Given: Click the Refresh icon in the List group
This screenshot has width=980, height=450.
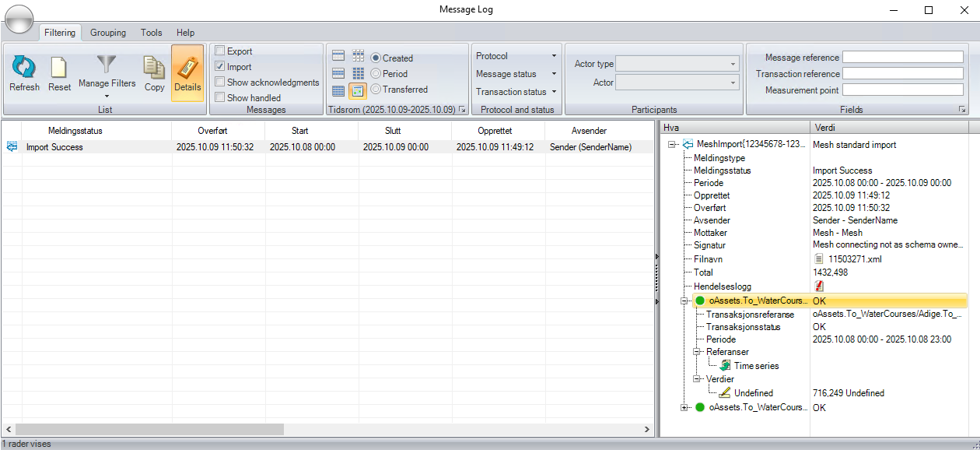Looking at the screenshot, I should pyautogui.click(x=24, y=69).
